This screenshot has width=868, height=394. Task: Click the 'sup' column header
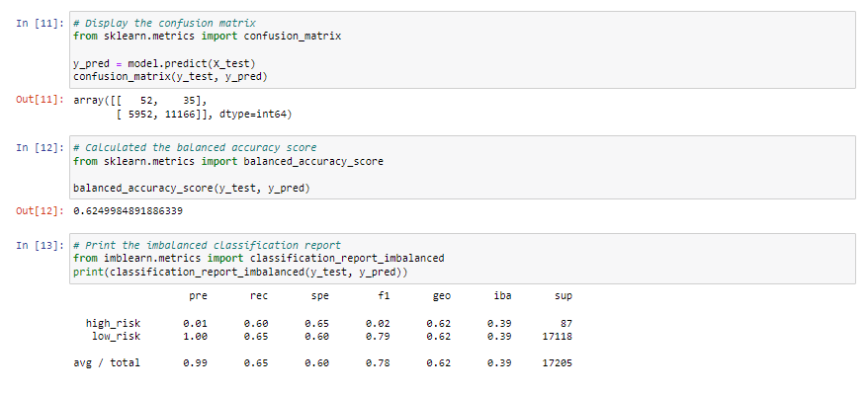[564, 296]
